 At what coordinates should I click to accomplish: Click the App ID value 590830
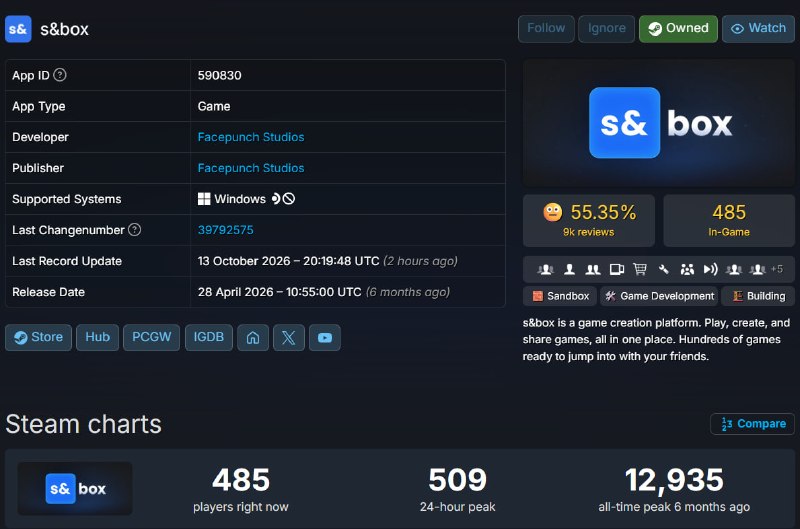(x=219, y=75)
